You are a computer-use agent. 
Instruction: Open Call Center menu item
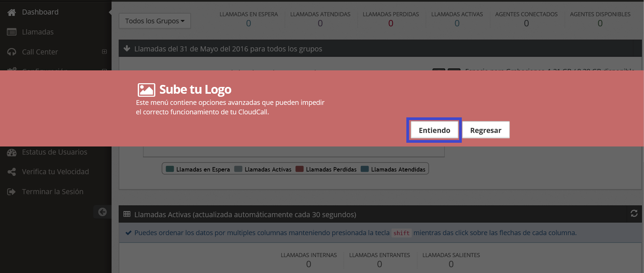40,52
